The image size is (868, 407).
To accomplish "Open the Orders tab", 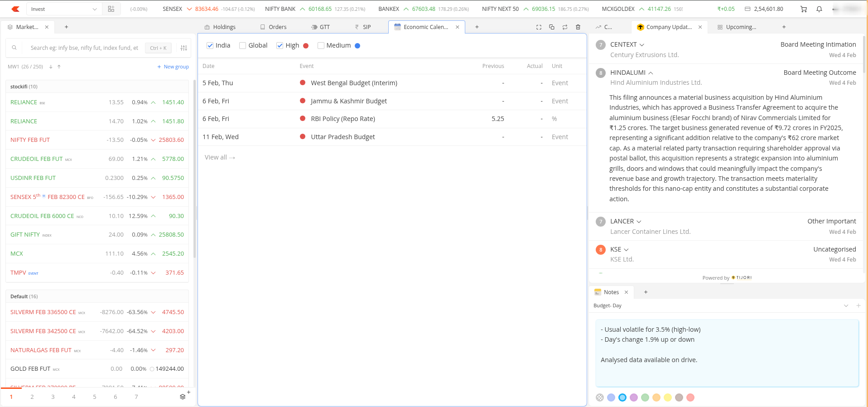I will [273, 27].
